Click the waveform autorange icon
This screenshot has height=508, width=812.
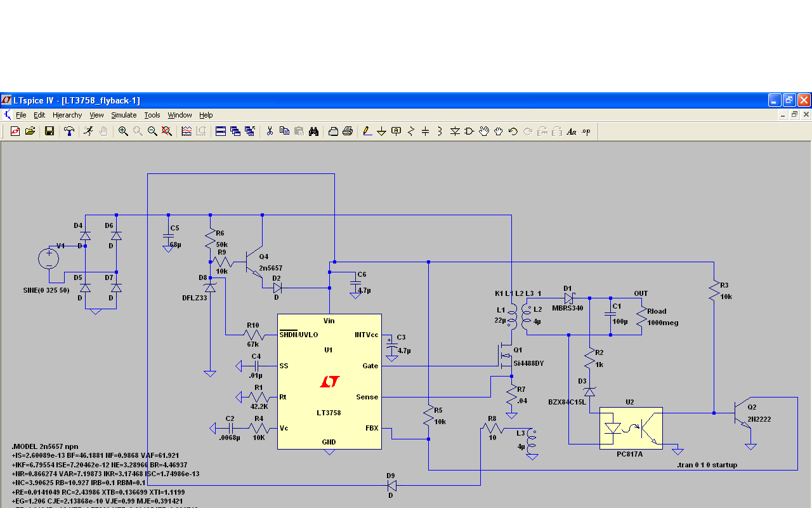pyautogui.click(x=187, y=131)
